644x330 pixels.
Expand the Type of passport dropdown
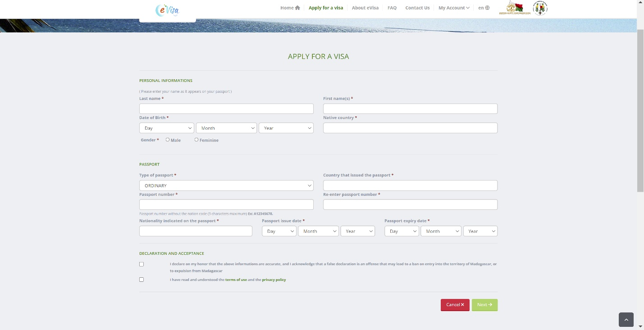pyautogui.click(x=226, y=185)
